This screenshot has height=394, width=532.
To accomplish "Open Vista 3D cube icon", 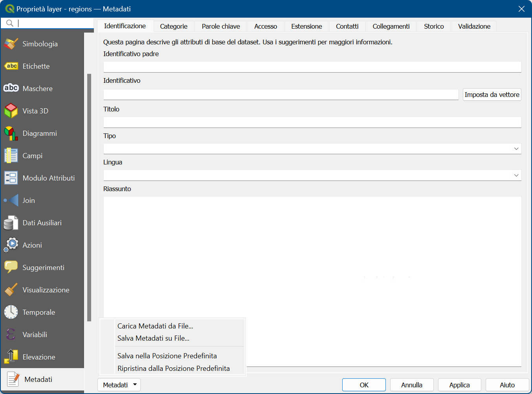I will point(11,111).
